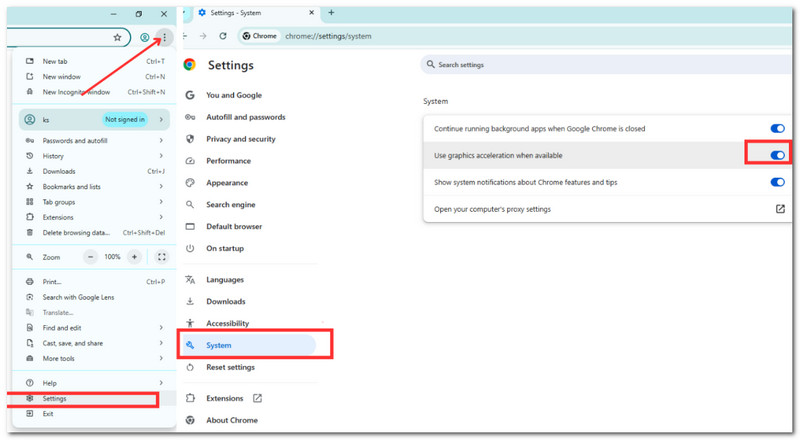Click the Languages translate icon
The width and height of the screenshot is (800, 440).
pyautogui.click(x=190, y=280)
